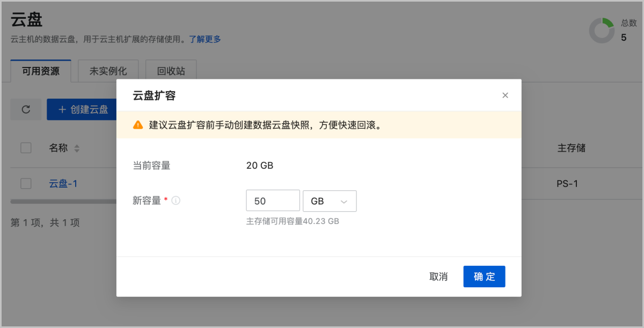Image resolution: width=644 pixels, height=328 pixels.
Task: Open the 云盘-1 link
Action: (63, 183)
